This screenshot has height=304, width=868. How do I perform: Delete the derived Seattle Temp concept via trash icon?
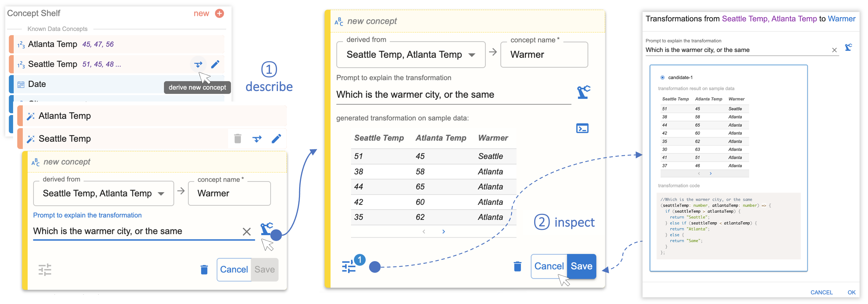pos(238,138)
